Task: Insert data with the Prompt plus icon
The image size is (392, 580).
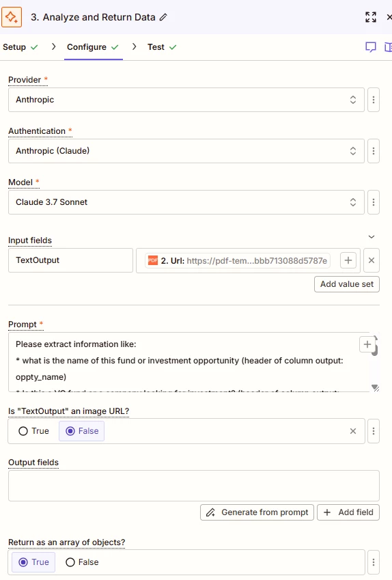Action: pos(367,344)
